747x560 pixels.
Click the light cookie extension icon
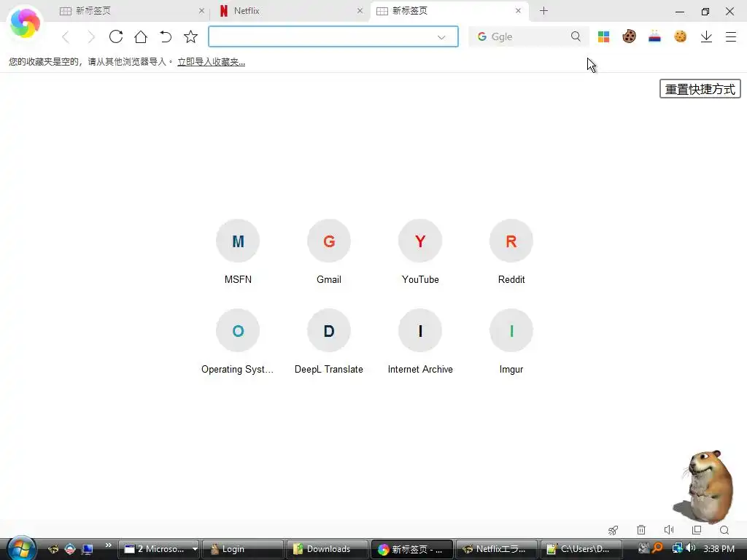pyautogui.click(x=681, y=36)
